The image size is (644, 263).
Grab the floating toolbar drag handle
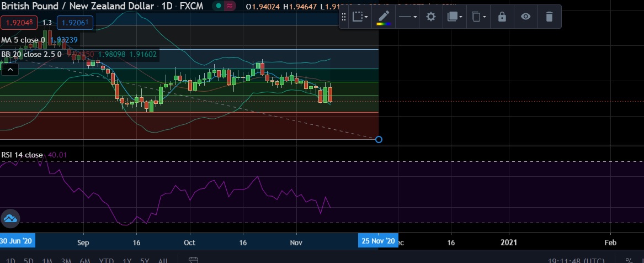point(344,17)
